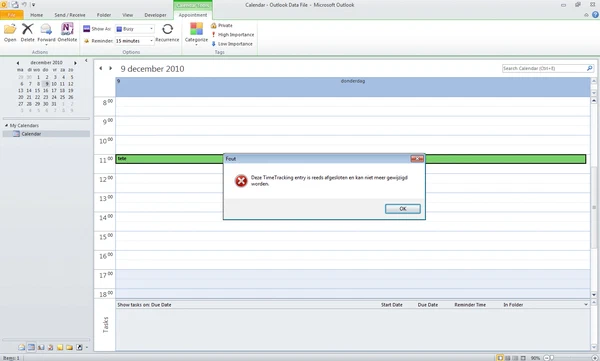Open navigation buttons configure menu
Image resolution: width=600 pixels, height=361 pixels.
coord(87,348)
